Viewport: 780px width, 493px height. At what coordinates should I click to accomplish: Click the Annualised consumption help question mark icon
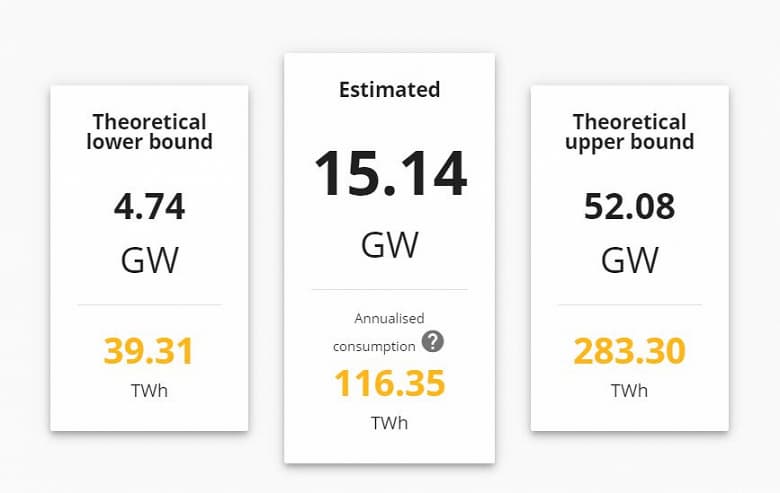(432, 342)
